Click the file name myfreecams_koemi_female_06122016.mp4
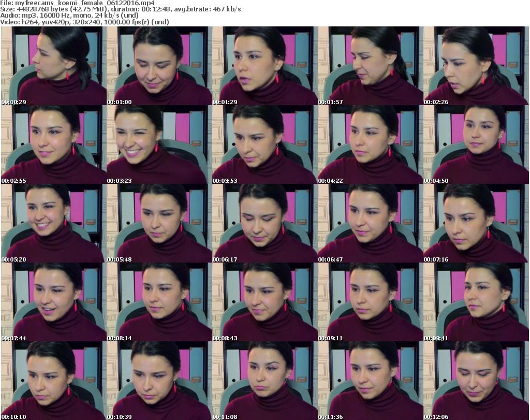This screenshot has height=420, width=530. [x=84, y=3]
